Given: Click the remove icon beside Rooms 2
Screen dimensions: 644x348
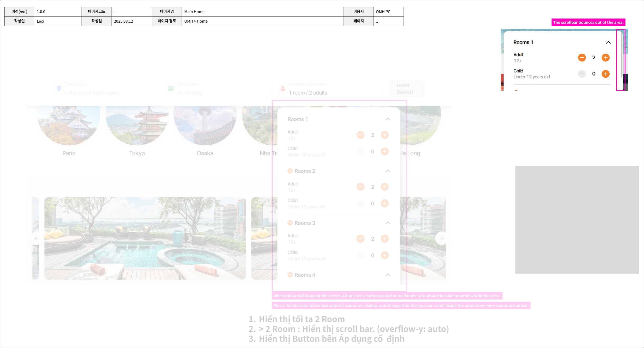Looking at the screenshot, I should pos(290,171).
